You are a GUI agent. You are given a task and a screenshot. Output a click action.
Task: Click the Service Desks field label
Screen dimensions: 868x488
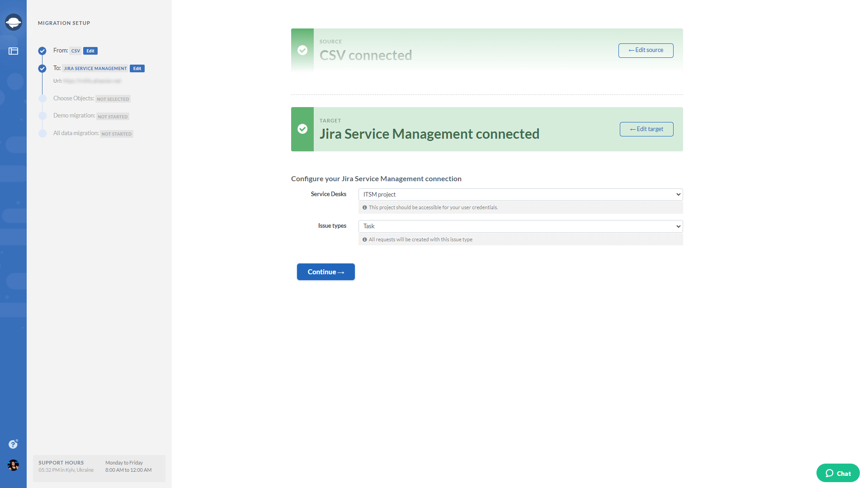click(328, 194)
